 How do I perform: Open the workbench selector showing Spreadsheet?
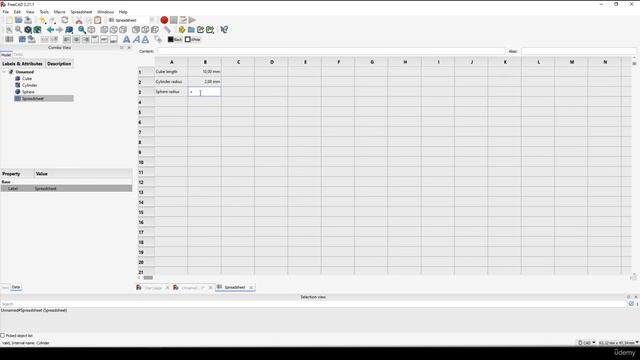point(131,20)
